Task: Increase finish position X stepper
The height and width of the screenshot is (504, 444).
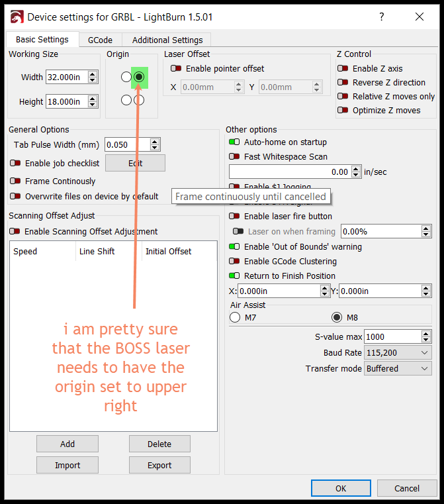Action: [325, 287]
